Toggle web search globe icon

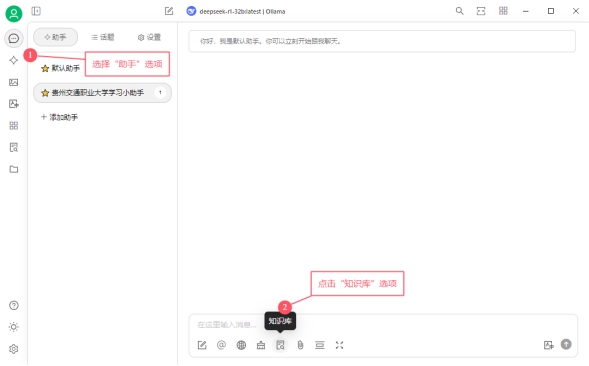coord(241,345)
